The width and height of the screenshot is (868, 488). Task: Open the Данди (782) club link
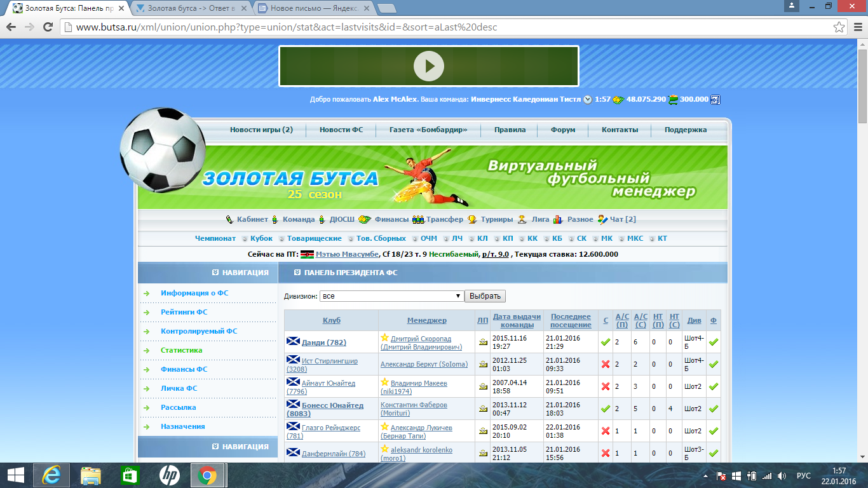[x=323, y=342]
